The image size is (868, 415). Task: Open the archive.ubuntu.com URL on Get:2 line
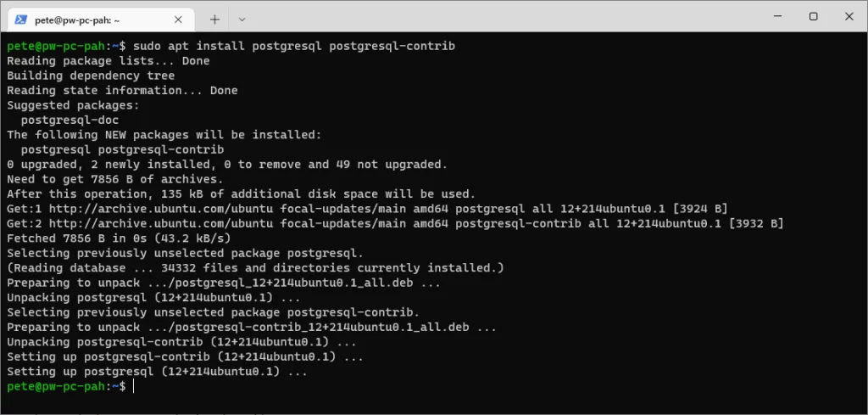coord(161,223)
